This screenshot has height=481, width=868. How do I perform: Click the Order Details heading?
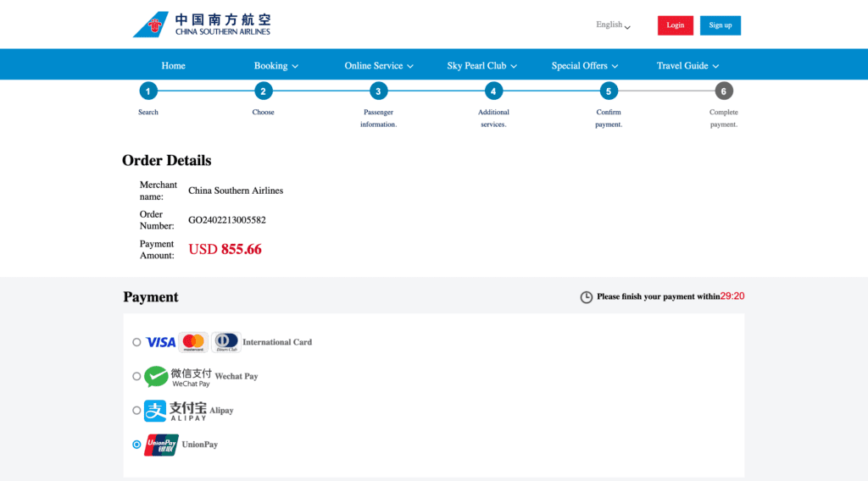167,160
